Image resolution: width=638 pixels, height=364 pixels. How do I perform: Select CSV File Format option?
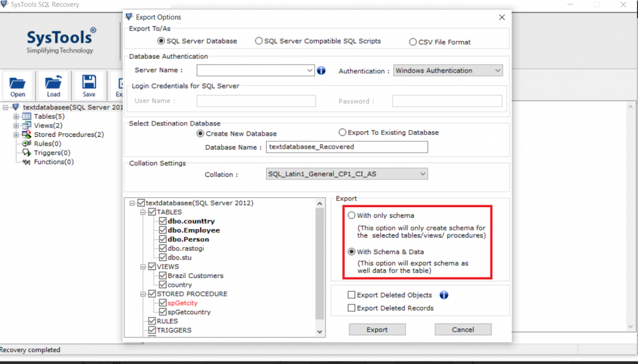point(413,42)
